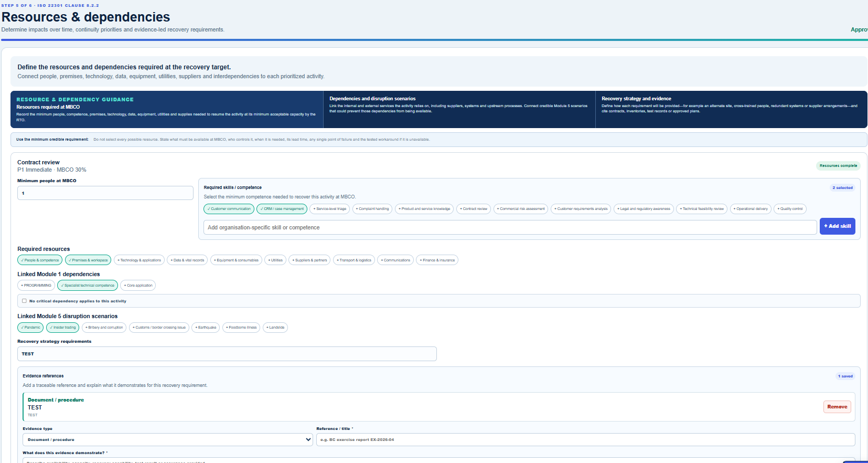Add the Finance & insurance resource

pyautogui.click(x=437, y=260)
